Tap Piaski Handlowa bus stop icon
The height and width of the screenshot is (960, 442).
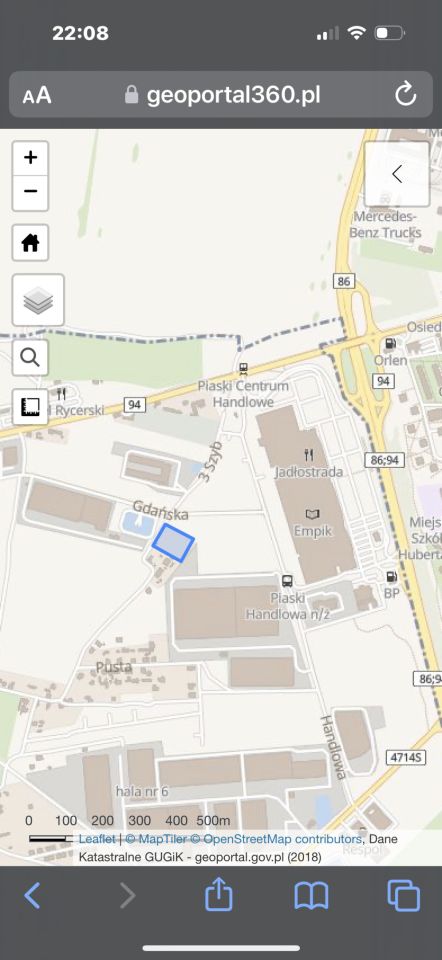pyautogui.click(x=287, y=580)
